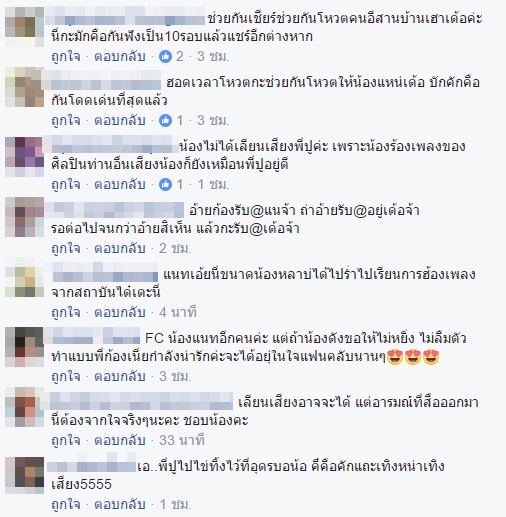Reply to first comment with ตอบกลับ
Screen dimensions: 506x517
tap(120, 56)
